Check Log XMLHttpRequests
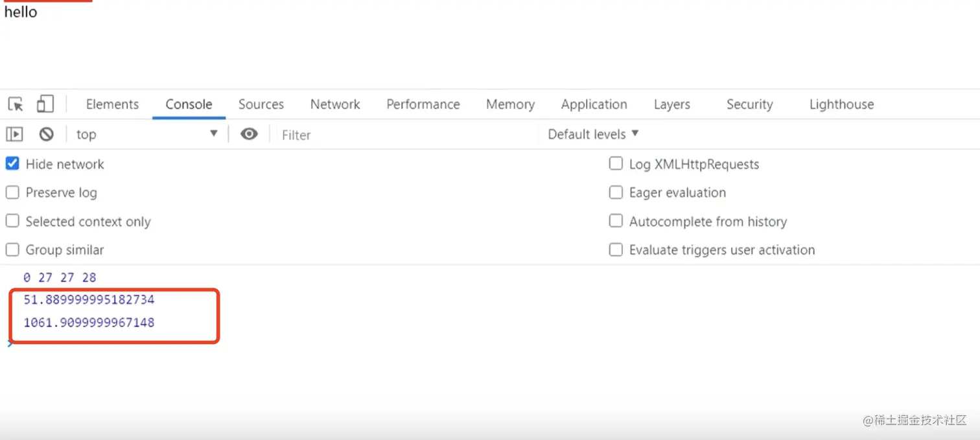980x440 pixels. (616, 164)
